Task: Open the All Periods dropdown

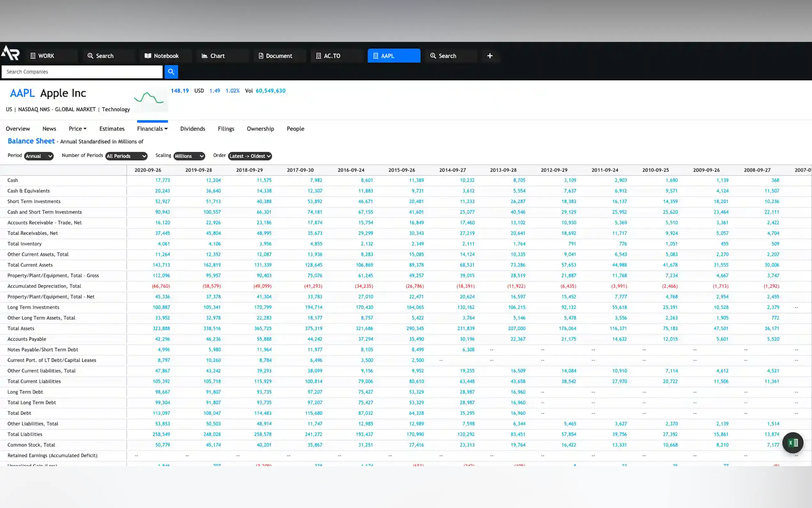Action: (x=126, y=156)
